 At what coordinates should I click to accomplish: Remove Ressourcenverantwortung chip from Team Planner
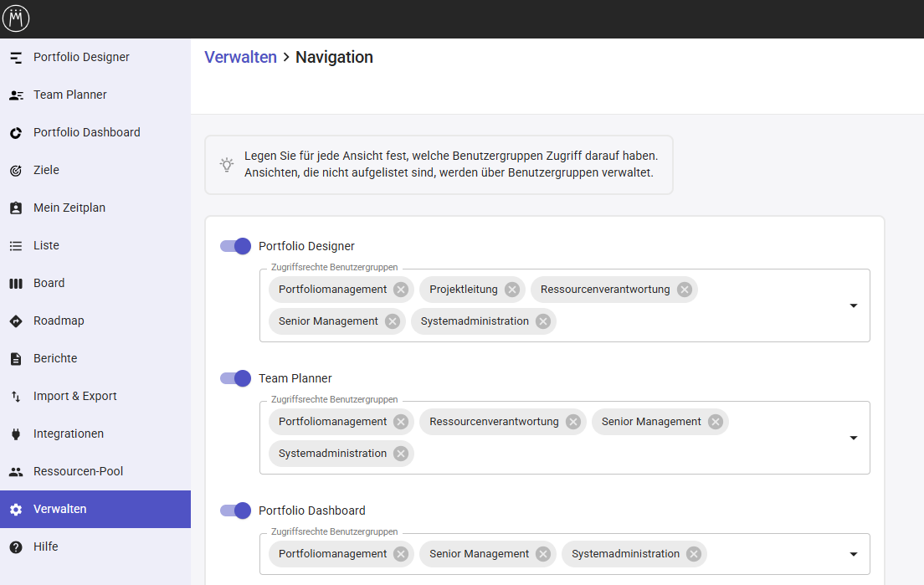click(x=572, y=422)
